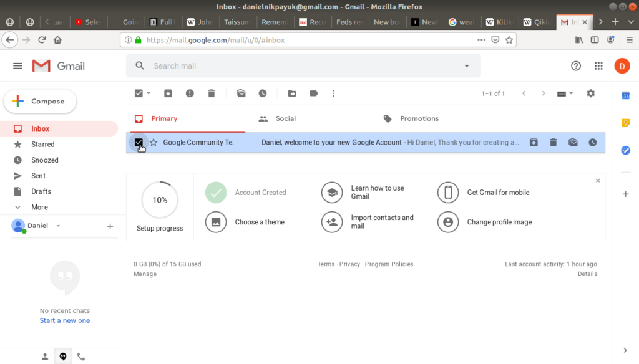List all tabs dropdown in Firefox
This screenshot has height=364, width=639.
point(631,22)
